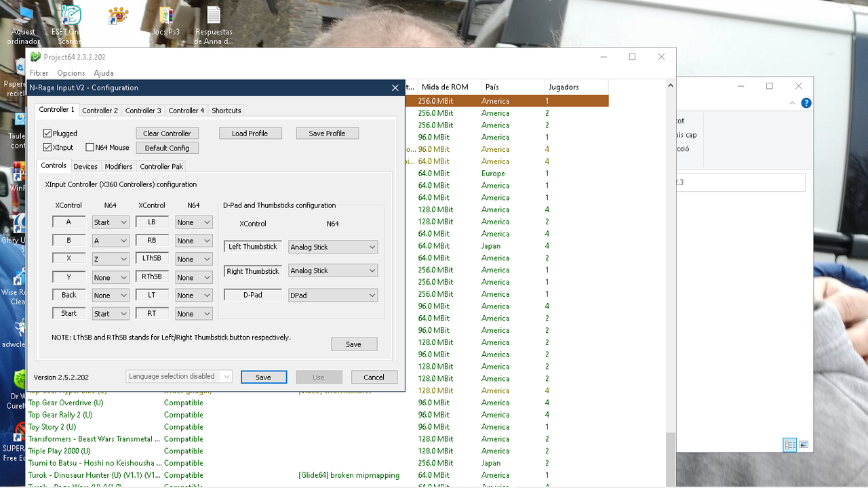This screenshot has height=488, width=868.
Task: Open N64 mapping dropdown for Start button
Action: point(111,314)
